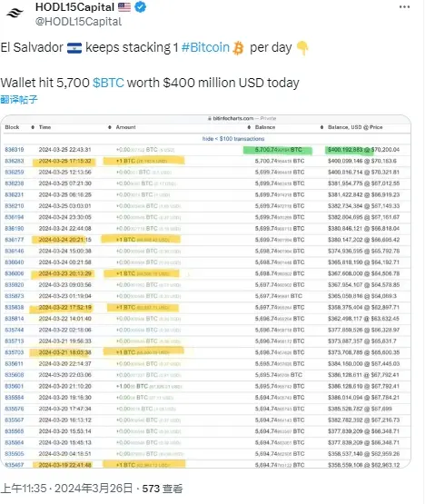This screenshot has width=435, height=504.
Task: Open block 836259 link
Action: pyautogui.click(x=15, y=173)
